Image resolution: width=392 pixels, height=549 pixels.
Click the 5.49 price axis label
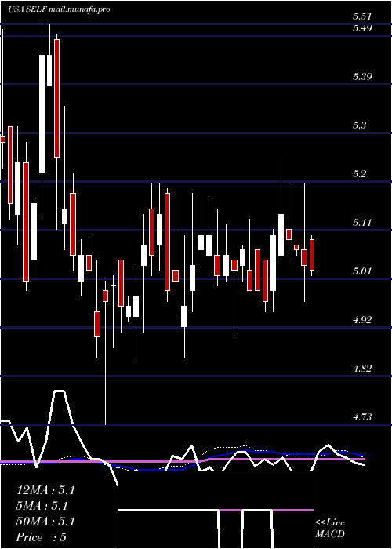pos(362,28)
